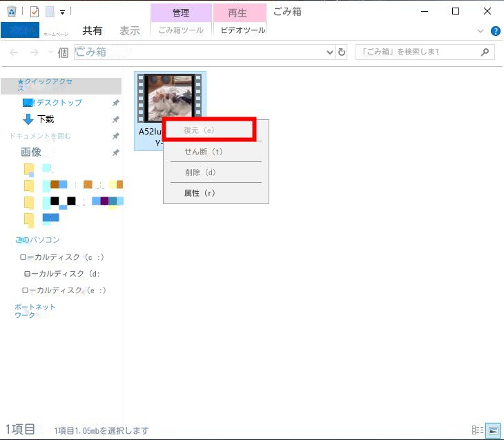Switch to details view icon
The width and height of the screenshot is (504, 440).
tap(478, 430)
